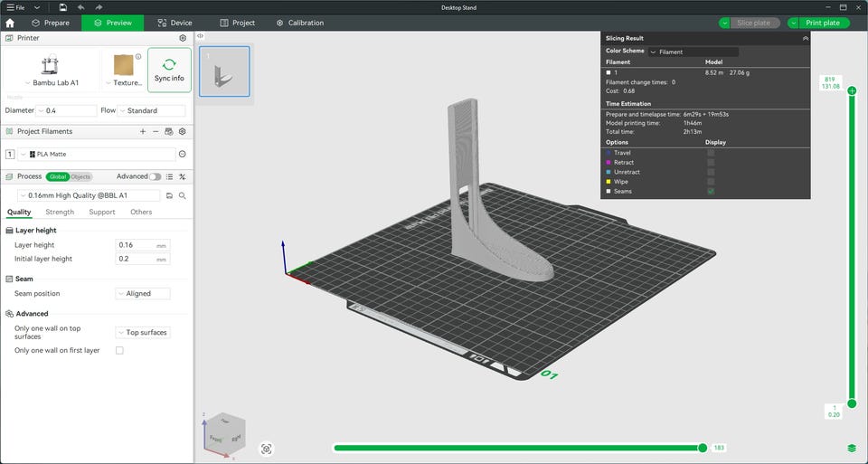The image size is (868, 464).
Task: Remove a filament with the minus icon
Action: pos(156,132)
